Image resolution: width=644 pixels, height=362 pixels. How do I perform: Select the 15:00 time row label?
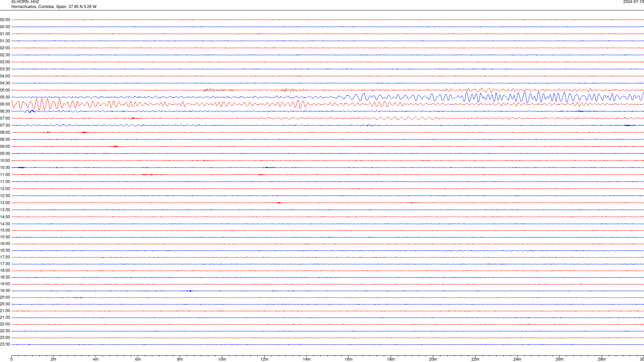[x=5, y=230]
